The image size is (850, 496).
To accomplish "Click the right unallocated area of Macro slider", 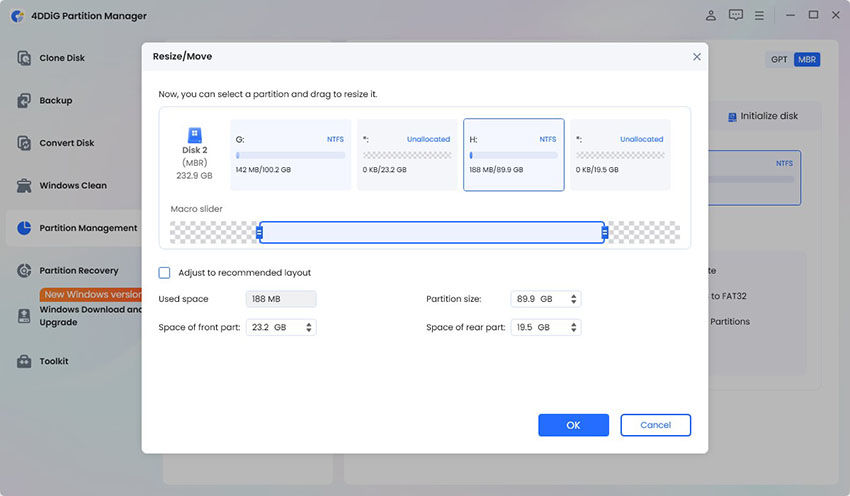I will [x=644, y=233].
